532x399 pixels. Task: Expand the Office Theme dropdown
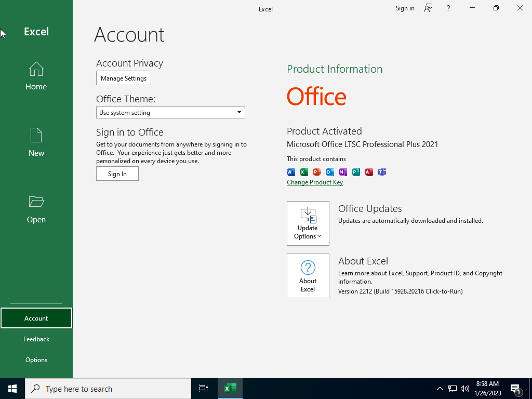170,113
